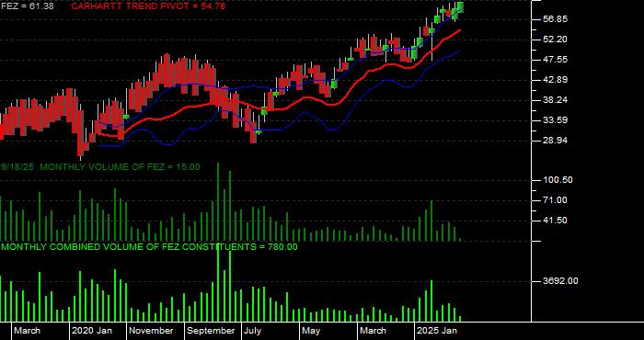Click the FEZ = 61.38 price label

27,6
